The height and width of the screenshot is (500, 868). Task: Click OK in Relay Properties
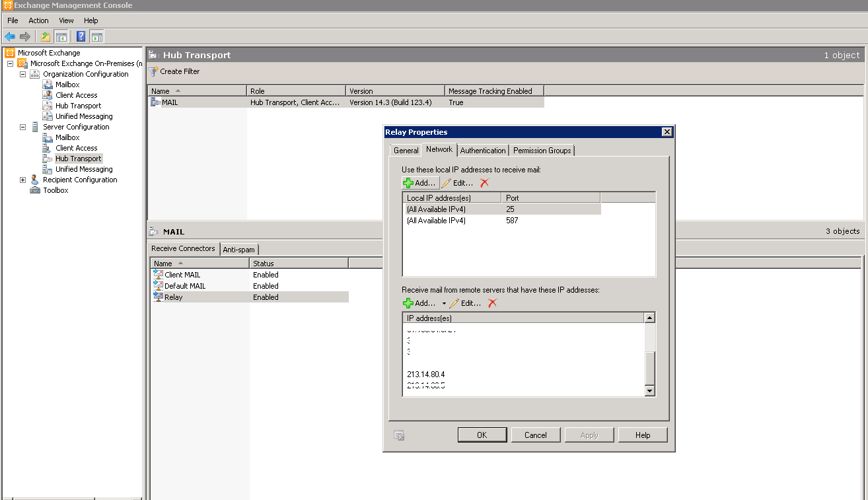pyautogui.click(x=482, y=435)
